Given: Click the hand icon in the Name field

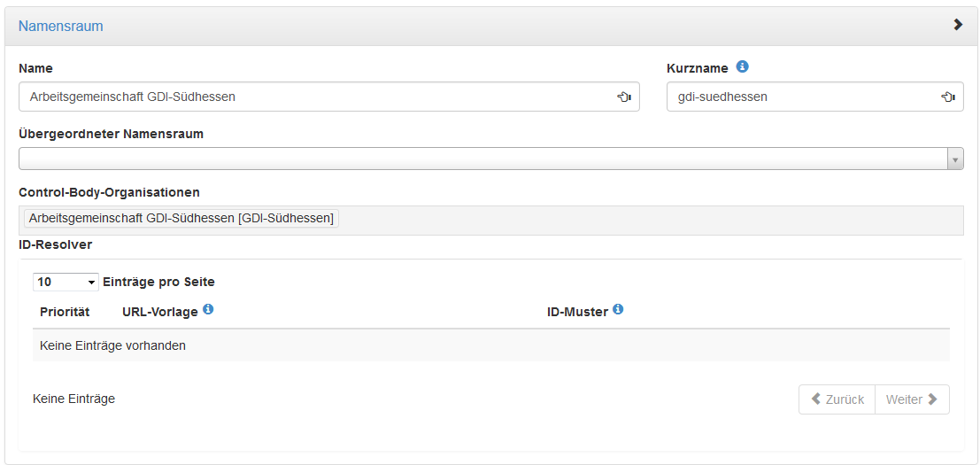Looking at the screenshot, I should tap(624, 97).
